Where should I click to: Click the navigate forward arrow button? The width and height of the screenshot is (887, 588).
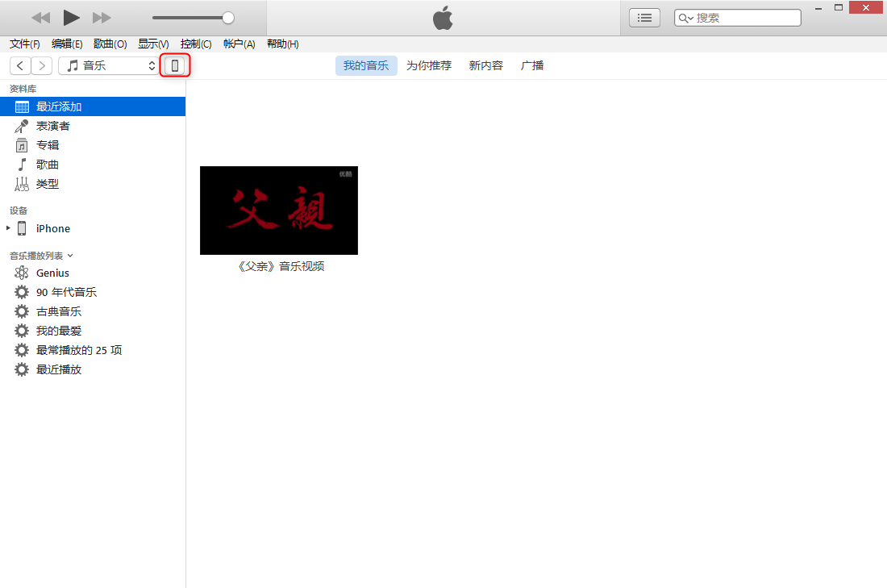point(42,65)
